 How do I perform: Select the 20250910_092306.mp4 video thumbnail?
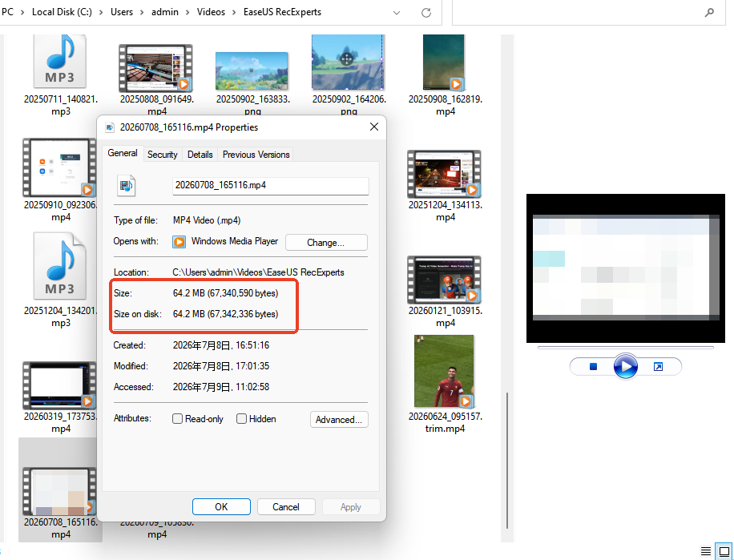click(59, 167)
